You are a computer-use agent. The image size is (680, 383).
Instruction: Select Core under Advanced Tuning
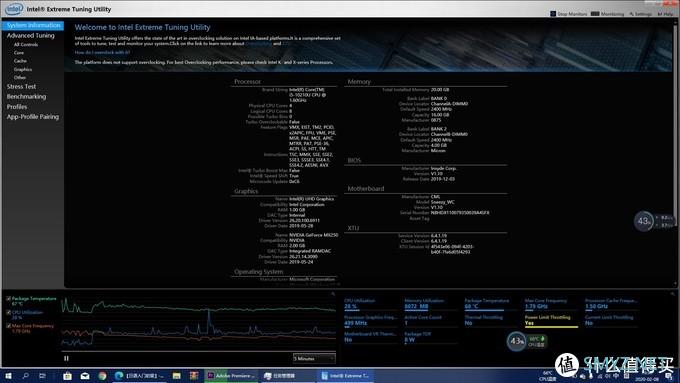tap(19, 52)
